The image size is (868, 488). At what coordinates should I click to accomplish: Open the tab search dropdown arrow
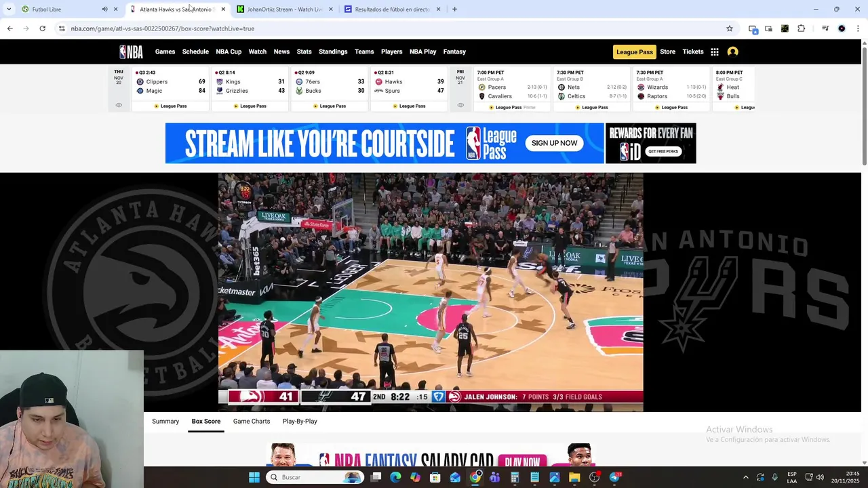(x=8, y=9)
